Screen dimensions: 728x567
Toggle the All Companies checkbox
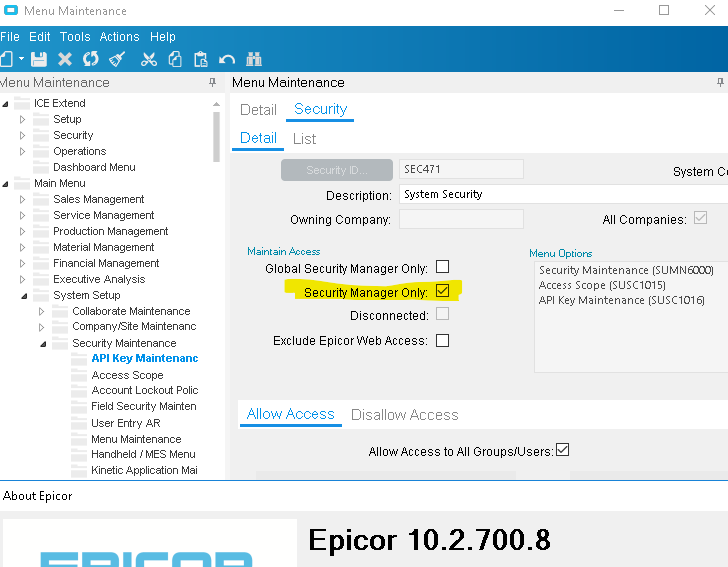click(x=701, y=218)
